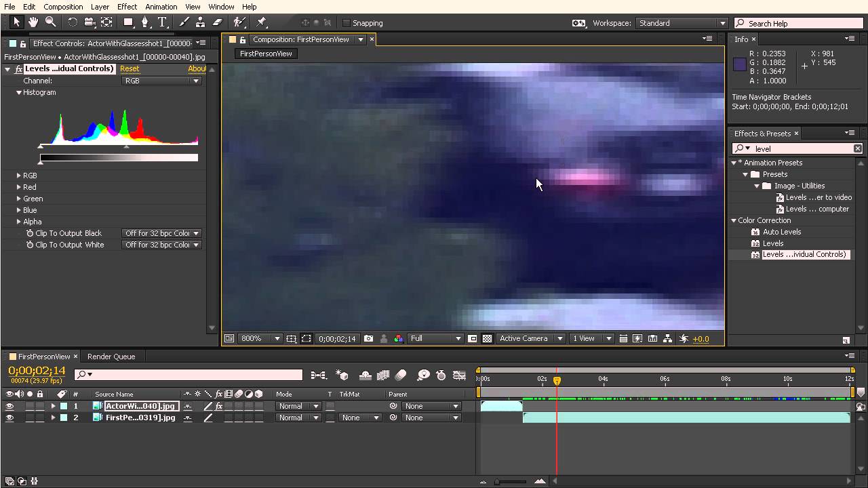The image size is (868, 488).
Task: Open the 800% magnification dropdown
Action: (x=260, y=338)
